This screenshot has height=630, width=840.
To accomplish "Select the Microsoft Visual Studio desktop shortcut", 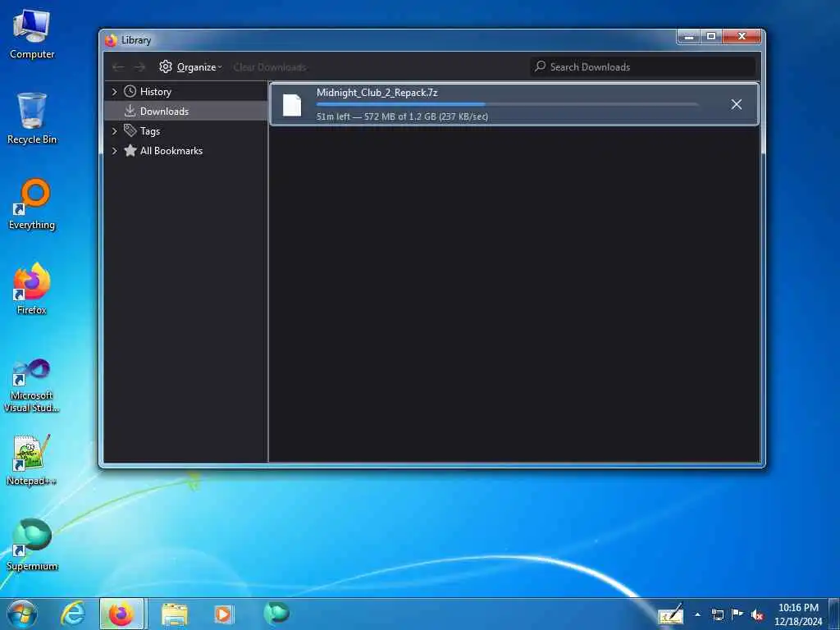I will pos(32,386).
